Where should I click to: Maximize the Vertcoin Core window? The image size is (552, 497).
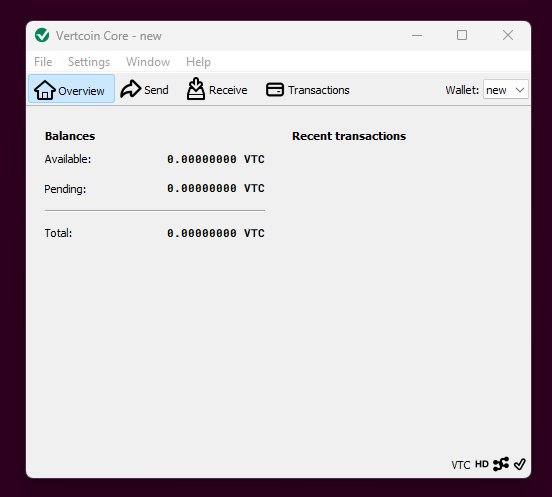pos(462,35)
